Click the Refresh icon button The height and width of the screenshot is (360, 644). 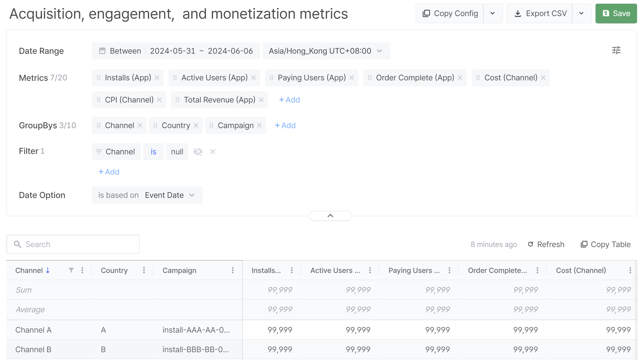[531, 244]
